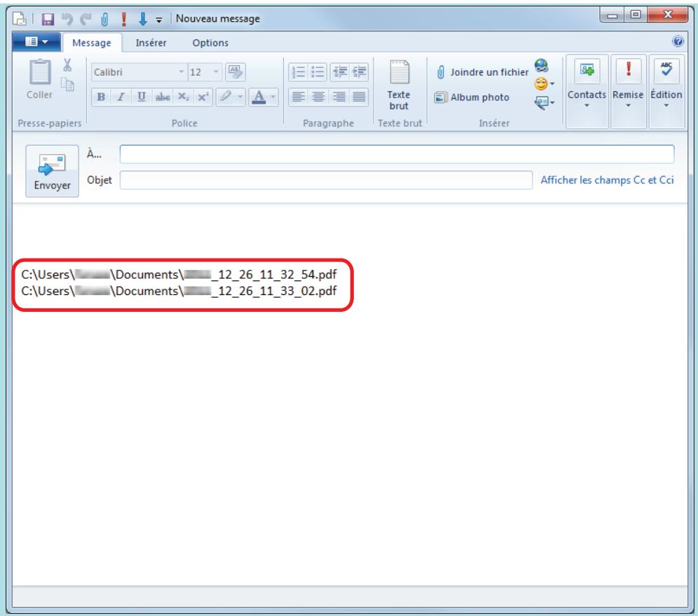Click the file path ending in 11_33_02.pdf
This screenshot has height=616, width=698.
179,291
